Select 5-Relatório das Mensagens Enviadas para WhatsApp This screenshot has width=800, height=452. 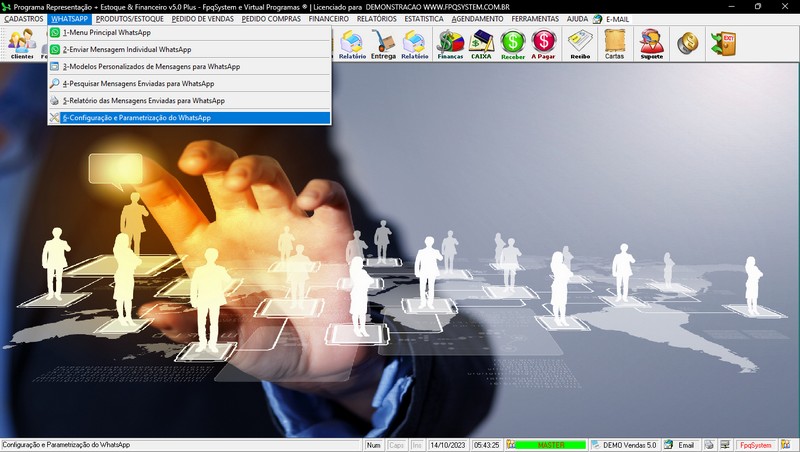coord(189,101)
